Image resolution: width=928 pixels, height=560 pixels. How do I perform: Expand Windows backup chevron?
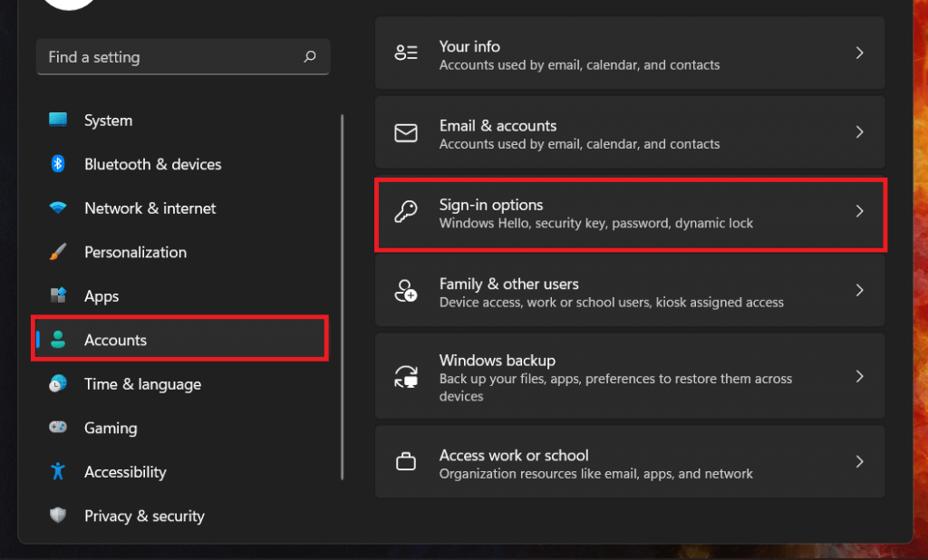point(859,376)
